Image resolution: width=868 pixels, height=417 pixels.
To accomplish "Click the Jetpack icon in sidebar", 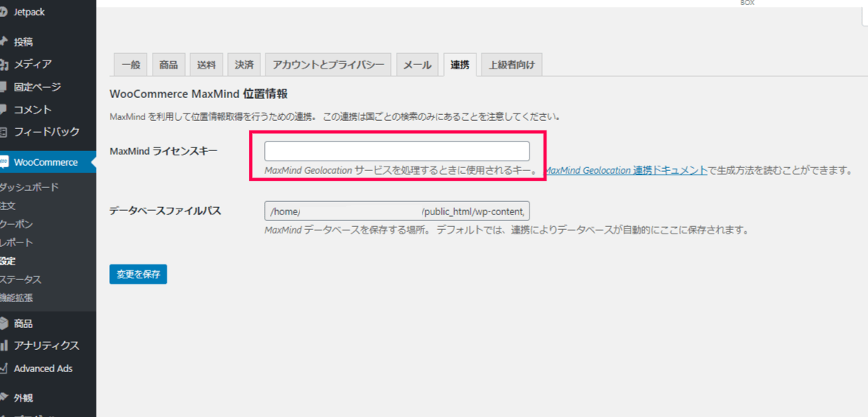I will [3, 13].
